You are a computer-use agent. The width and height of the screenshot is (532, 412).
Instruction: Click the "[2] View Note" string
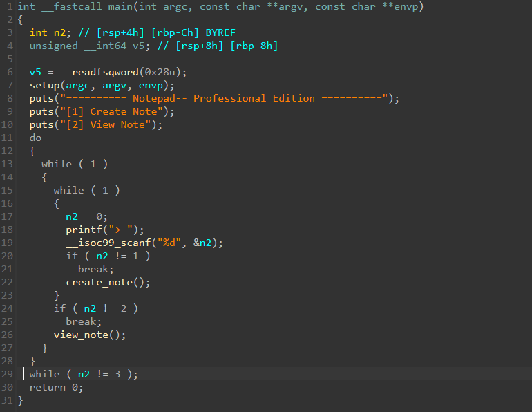pos(106,124)
